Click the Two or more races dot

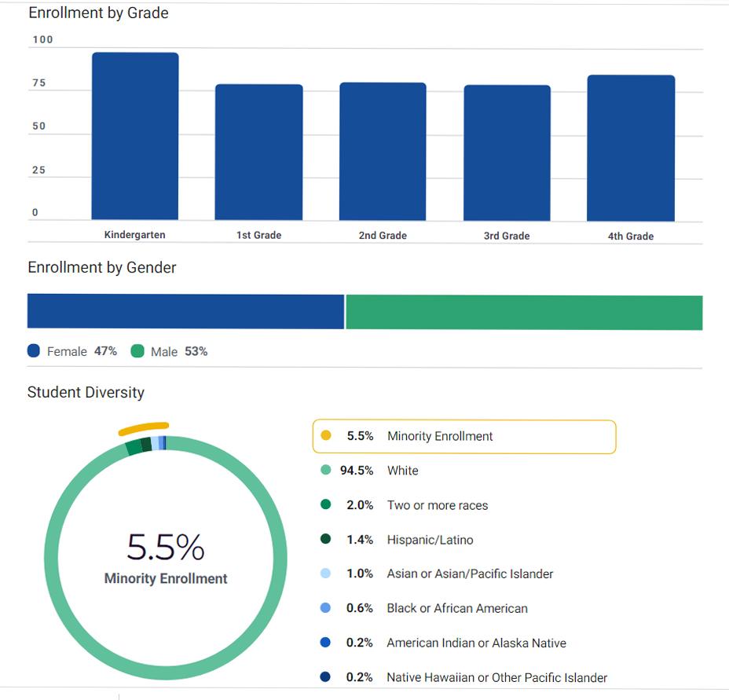pos(326,505)
